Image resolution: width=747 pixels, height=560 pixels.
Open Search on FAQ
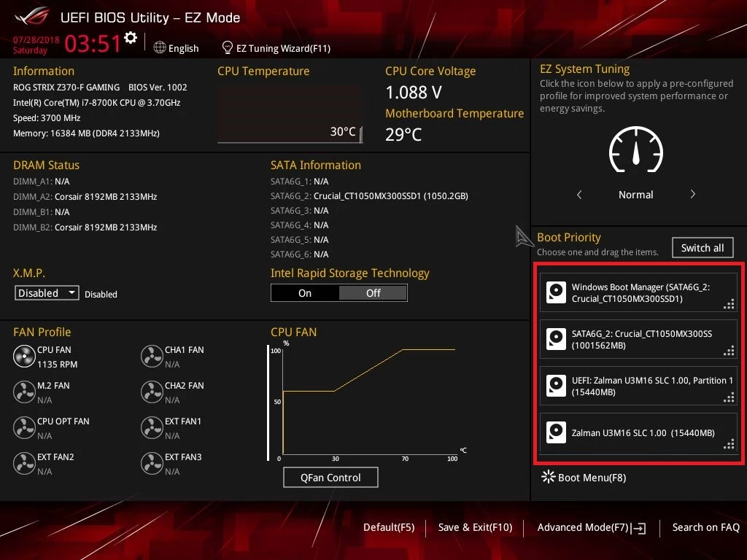[706, 527]
